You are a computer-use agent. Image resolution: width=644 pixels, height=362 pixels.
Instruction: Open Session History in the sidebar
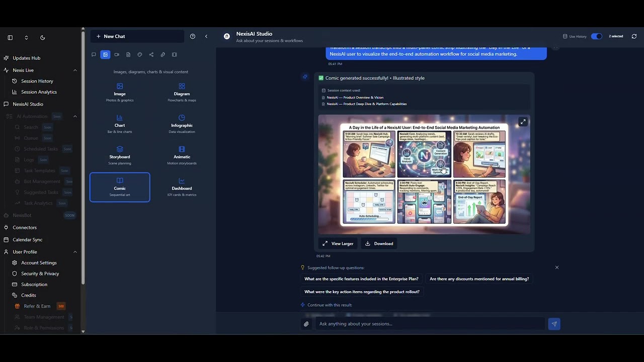(37, 81)
